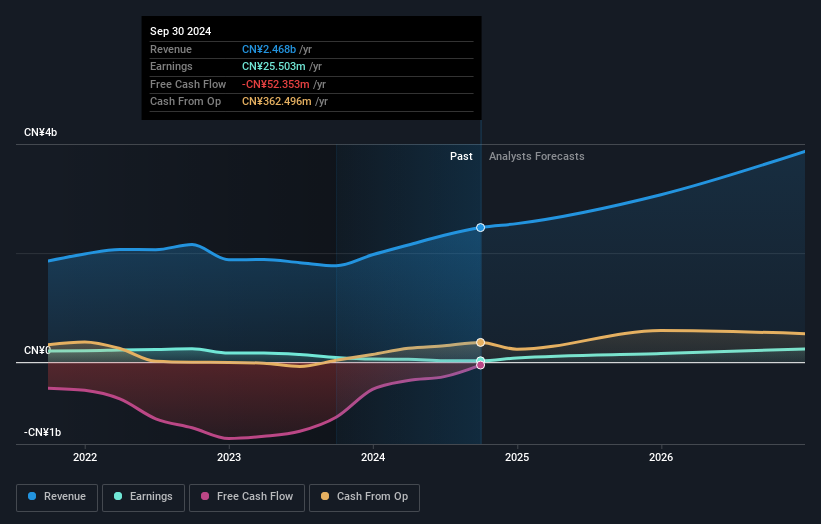Click the Cash From Op label in tooltip
Screen dimensions: 821x524
click(185, 102)
